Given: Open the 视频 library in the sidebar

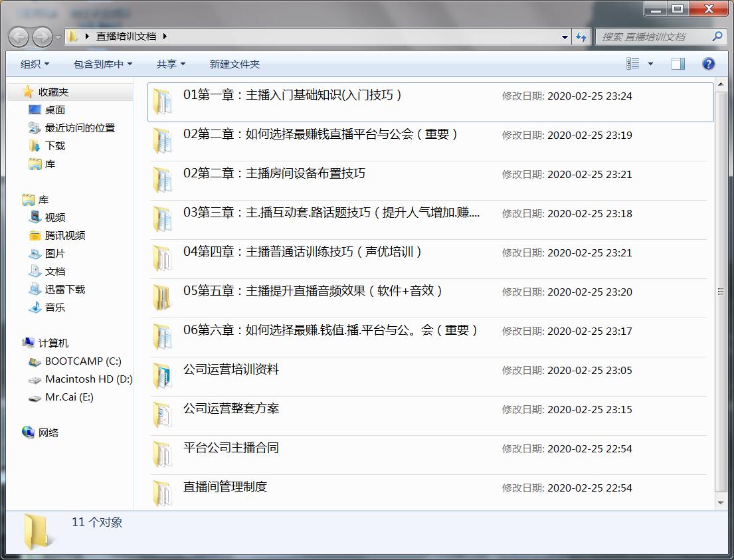Looking at the screenshot, I should (x=56, y=217).
